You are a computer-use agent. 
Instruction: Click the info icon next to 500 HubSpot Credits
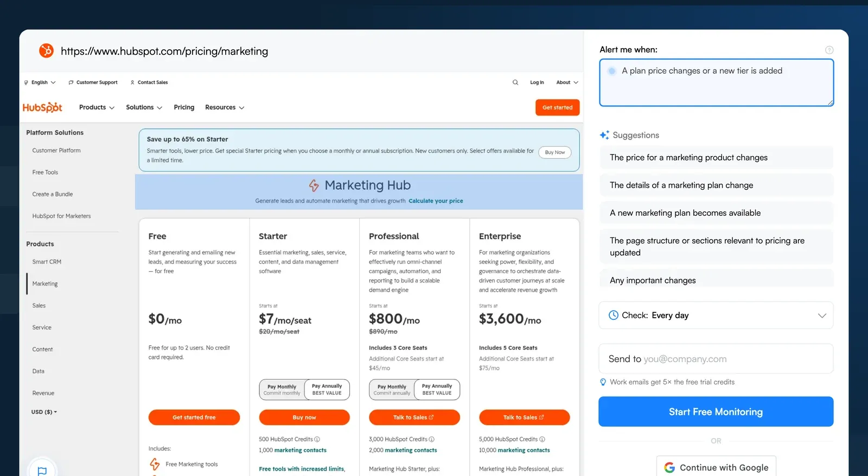pyautogui.click(x=317, y=439)
